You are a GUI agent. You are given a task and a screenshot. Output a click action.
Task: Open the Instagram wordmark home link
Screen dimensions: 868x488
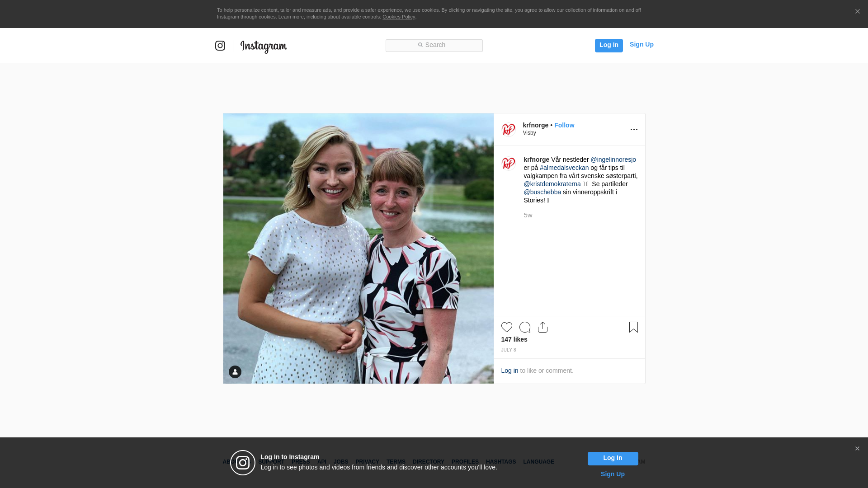(264, 46)
